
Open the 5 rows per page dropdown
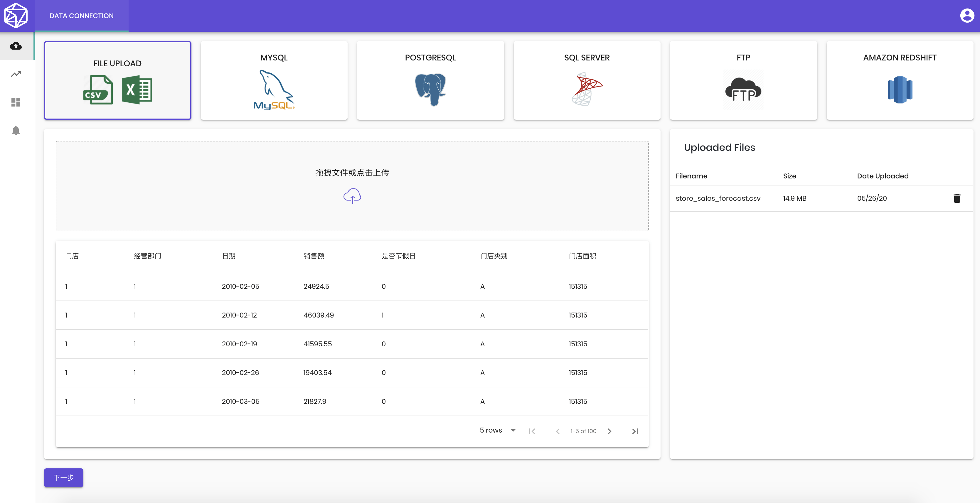498,431
